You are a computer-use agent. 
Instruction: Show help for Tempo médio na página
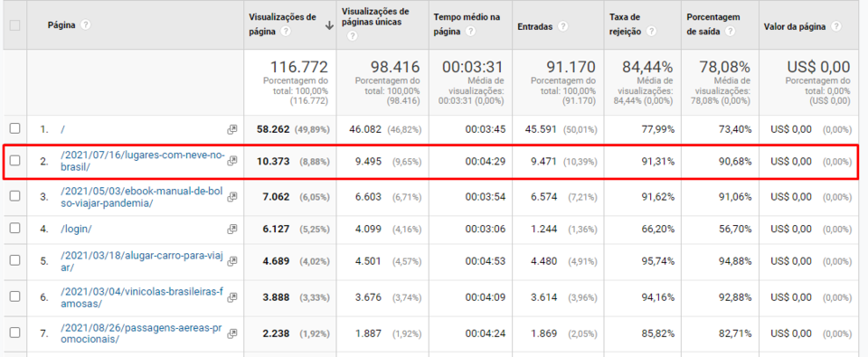pyautogui.click(x=470, y=32)
